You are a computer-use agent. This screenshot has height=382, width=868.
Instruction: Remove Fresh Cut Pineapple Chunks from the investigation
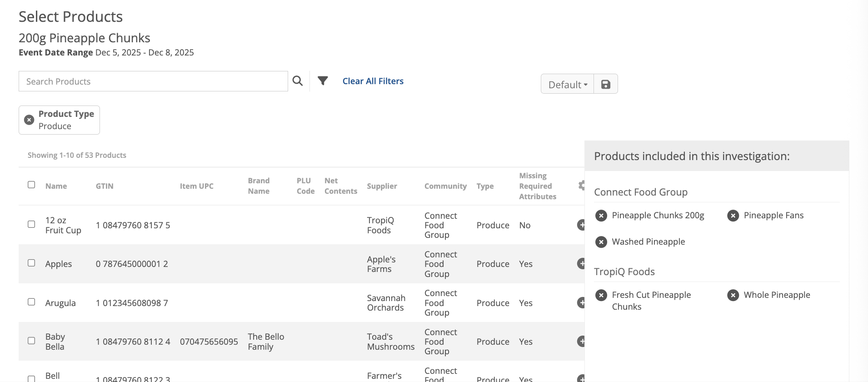tap(601, 295)
